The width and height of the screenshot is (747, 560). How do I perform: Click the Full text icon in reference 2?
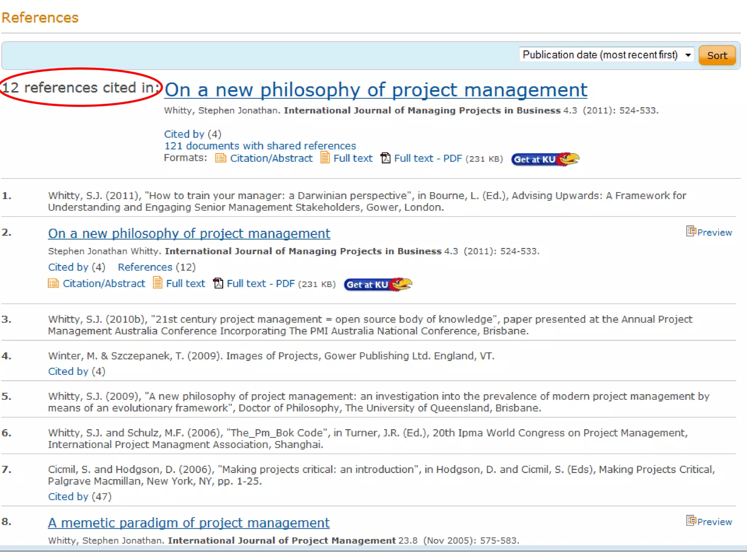158,283
